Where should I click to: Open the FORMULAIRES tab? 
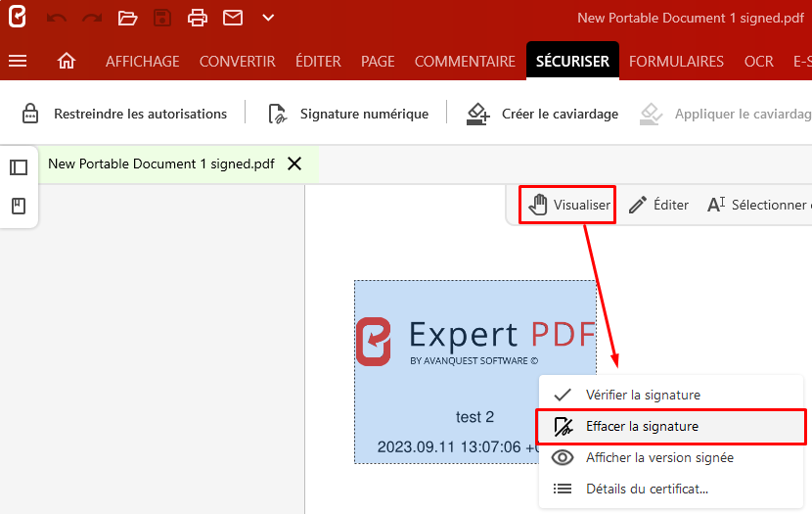tap(676, 61)
